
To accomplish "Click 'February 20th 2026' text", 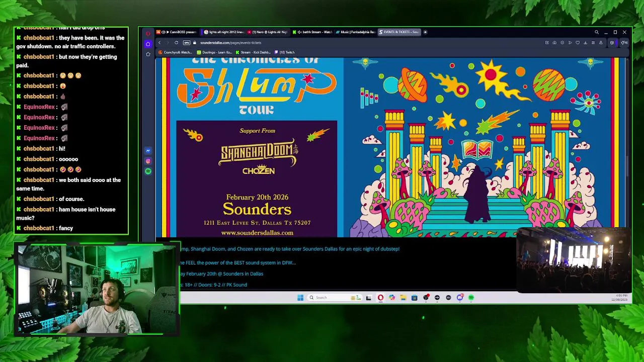I will pos(257,197).
